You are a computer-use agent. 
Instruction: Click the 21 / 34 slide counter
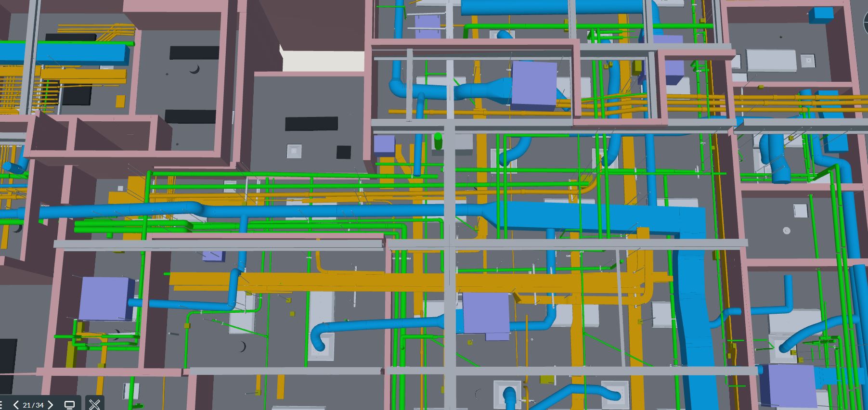click(33, 405)
